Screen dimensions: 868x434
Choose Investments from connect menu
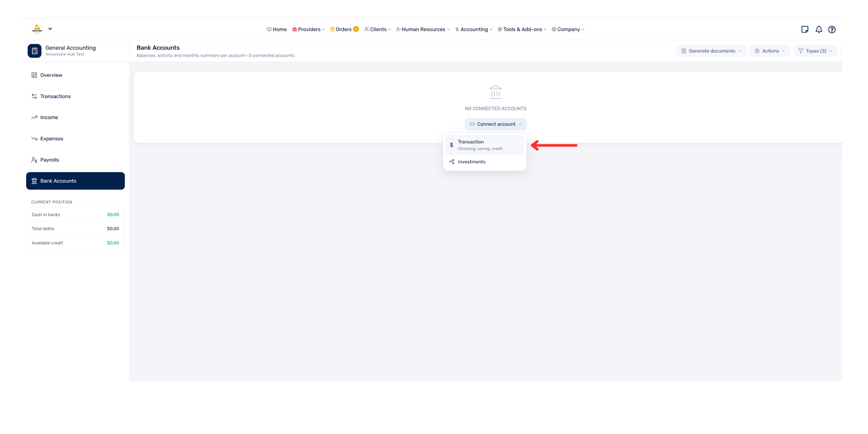point(484,162)
